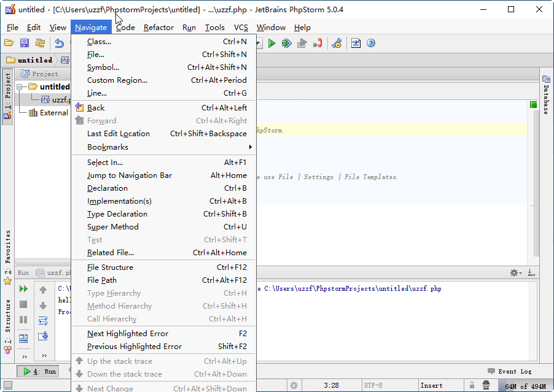The image size is (554, 392).
Task: Select Class... in Navigate menu
Action: coord(164,41)
